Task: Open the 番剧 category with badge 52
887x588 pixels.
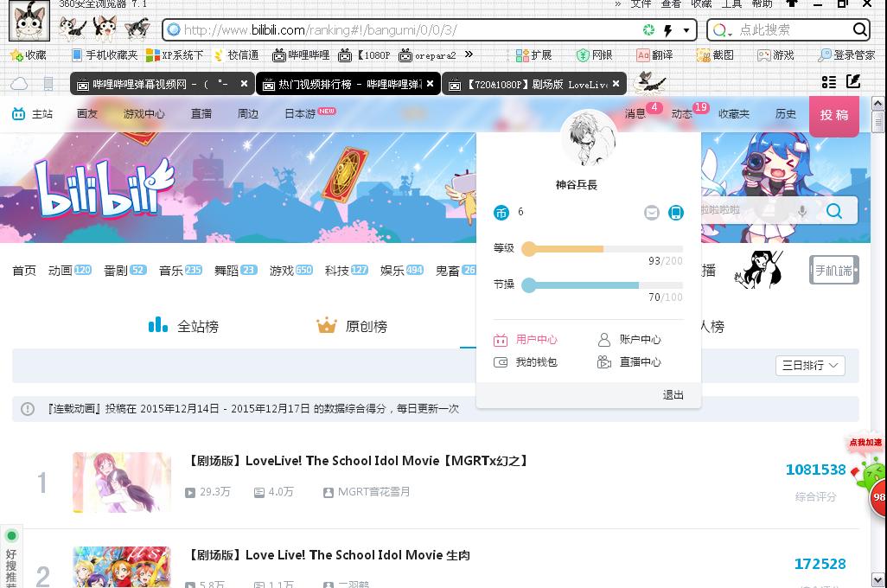Action: coord(125,271)
